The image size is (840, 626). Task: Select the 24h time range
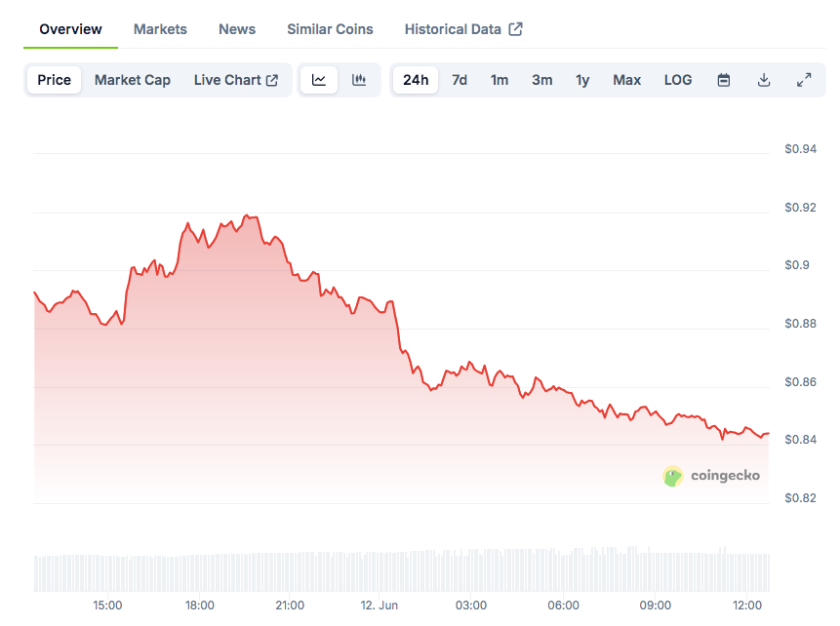[416, 80]
